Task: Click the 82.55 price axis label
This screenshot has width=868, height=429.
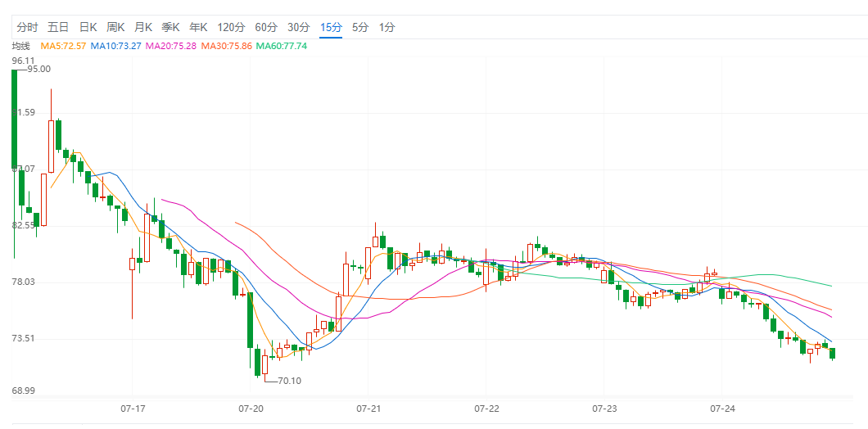Action: [23, 225]
